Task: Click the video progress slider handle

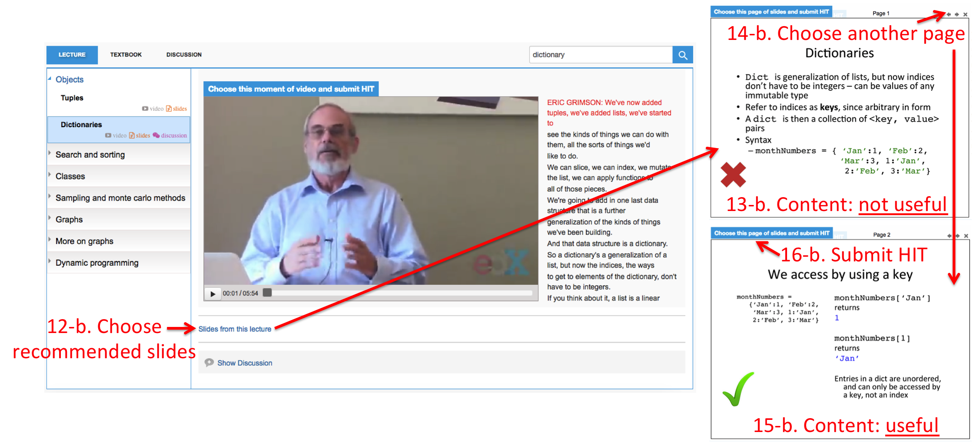Action: 267,293
